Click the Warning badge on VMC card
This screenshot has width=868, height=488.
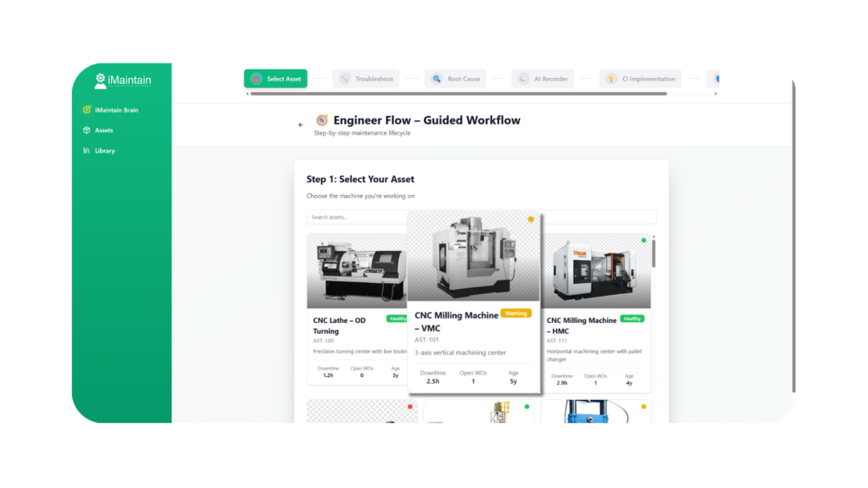pos(515,313)
